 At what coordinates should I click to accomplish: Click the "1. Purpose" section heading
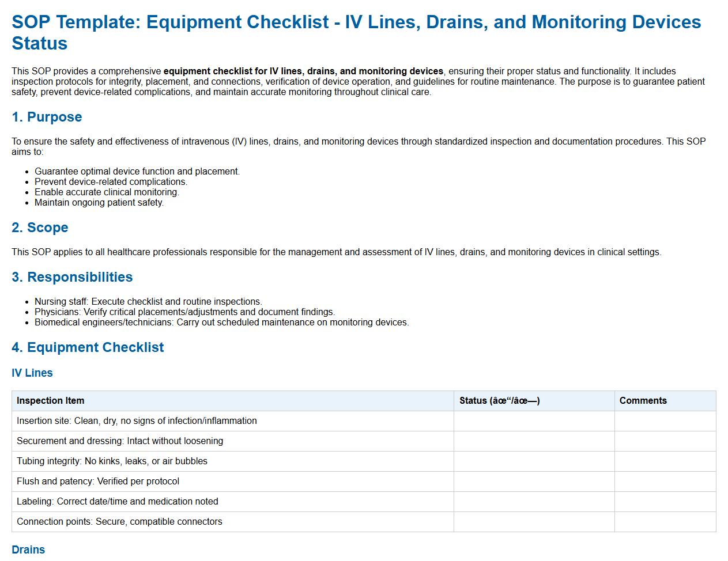coord(47,117)
